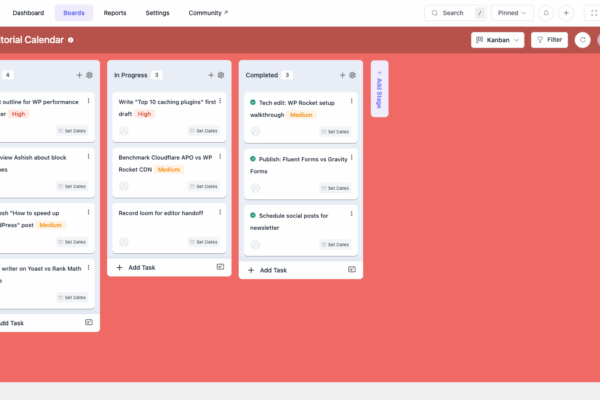Viewport: 600px width, 400px height.
Task: Open "Record loom for editor handoff" task
Action: point(161,213)
